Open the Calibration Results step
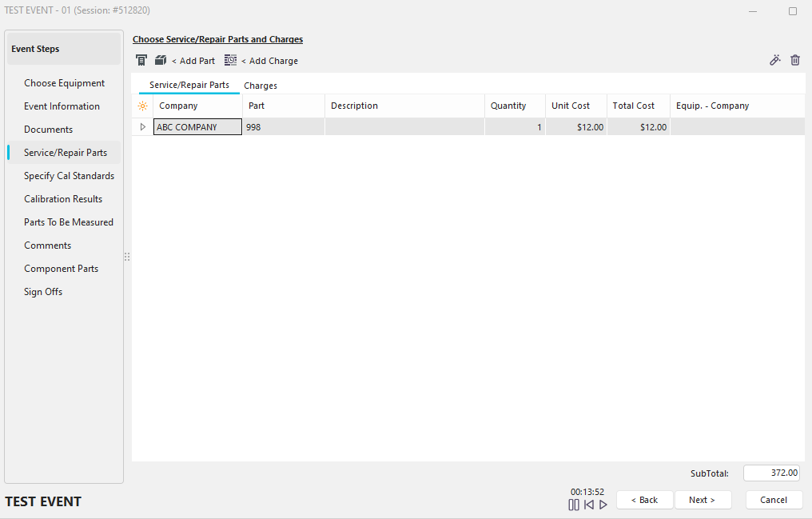The image size is (812, 519). click(x=63, y=199)
